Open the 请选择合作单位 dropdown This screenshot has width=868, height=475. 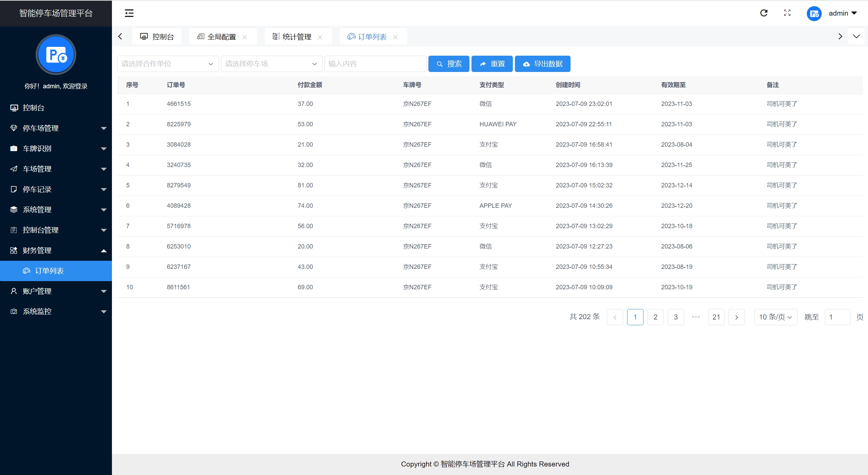pos(168,64)
